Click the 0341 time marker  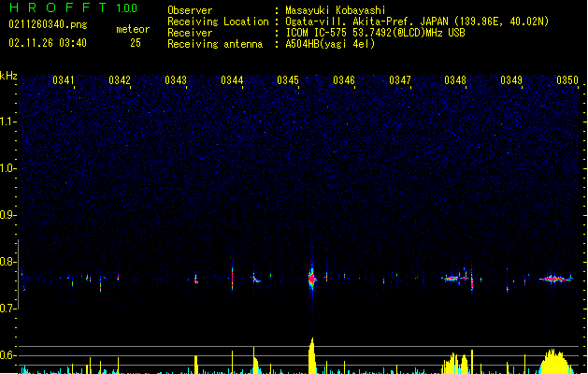click(x=64, y=80)
